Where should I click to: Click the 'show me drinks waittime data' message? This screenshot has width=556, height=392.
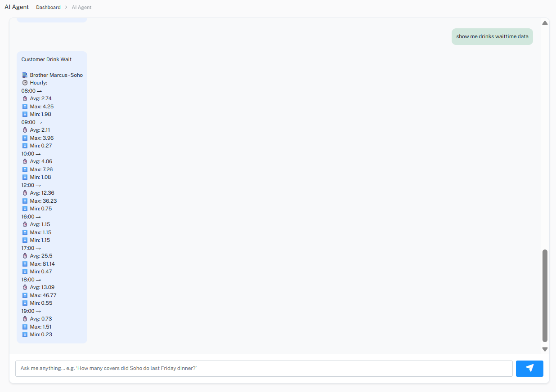point(492,36)
